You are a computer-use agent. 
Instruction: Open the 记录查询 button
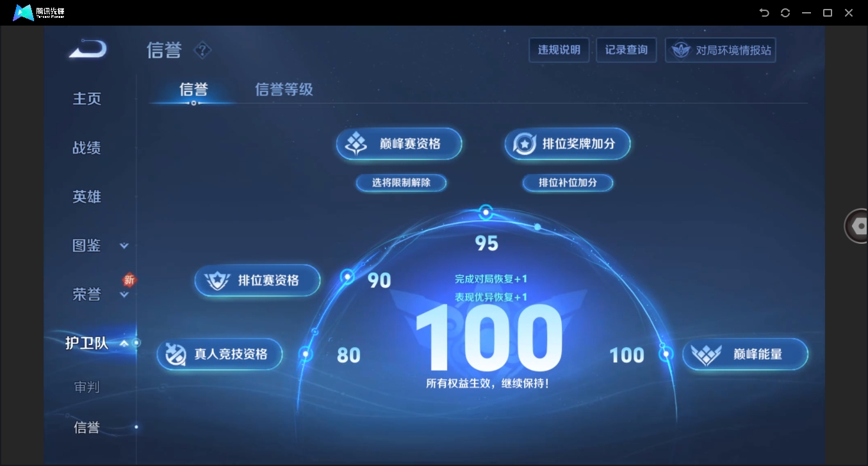point(626,50)
